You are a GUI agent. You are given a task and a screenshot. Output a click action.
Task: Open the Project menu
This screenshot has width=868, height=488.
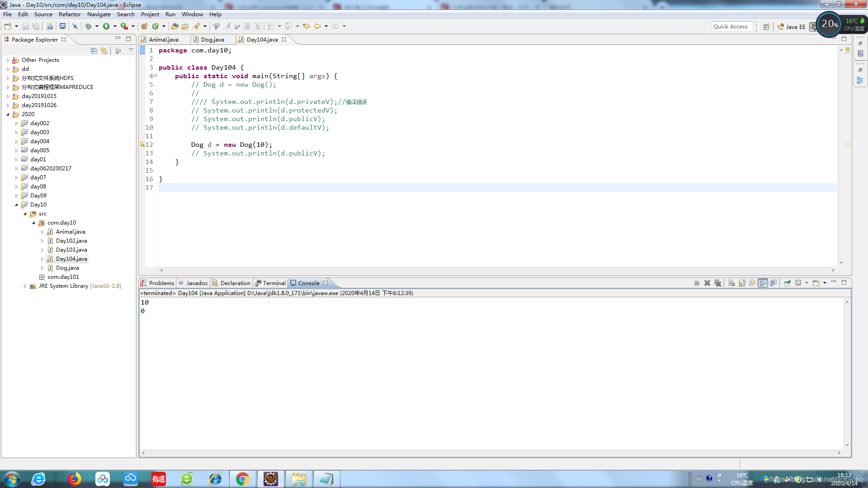coord(150,14)
